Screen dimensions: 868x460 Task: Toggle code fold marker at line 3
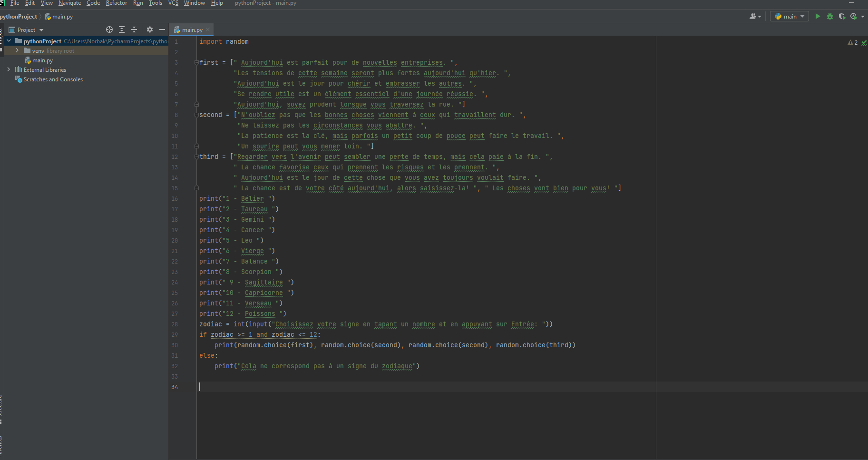pyautogui.click(x=196, y=63)
